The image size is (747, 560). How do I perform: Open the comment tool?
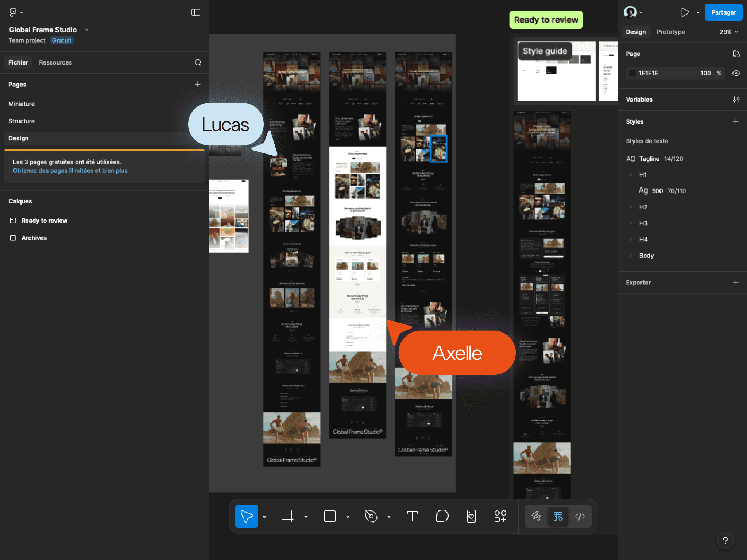[442, 516]
